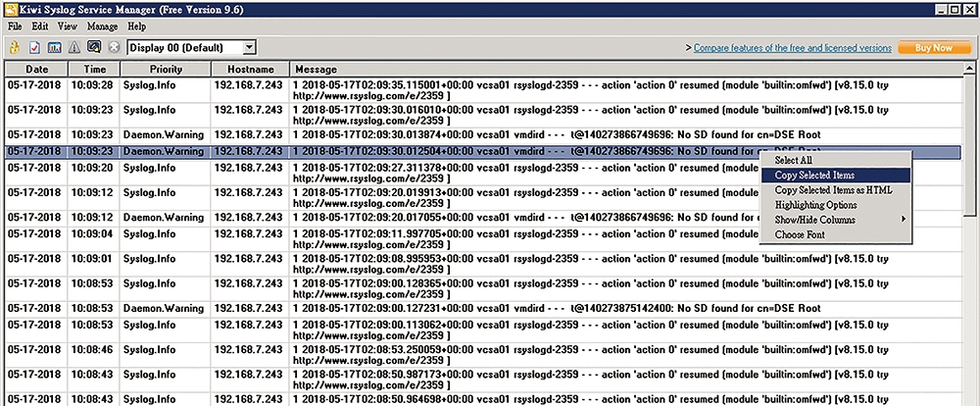Click the warning triangle toolbar icon

[x=73, y=47]
